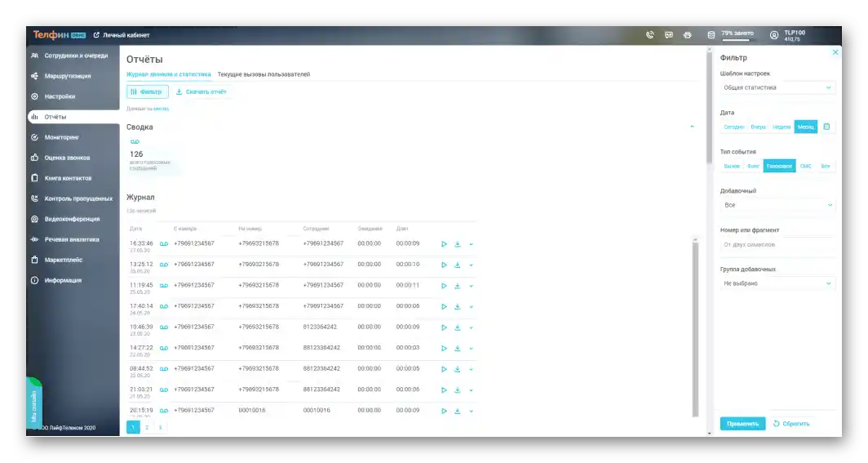Screen dimensions: 868x463
Task: Expand details of 13:25:12 row
Action: (x=471, y=265)
